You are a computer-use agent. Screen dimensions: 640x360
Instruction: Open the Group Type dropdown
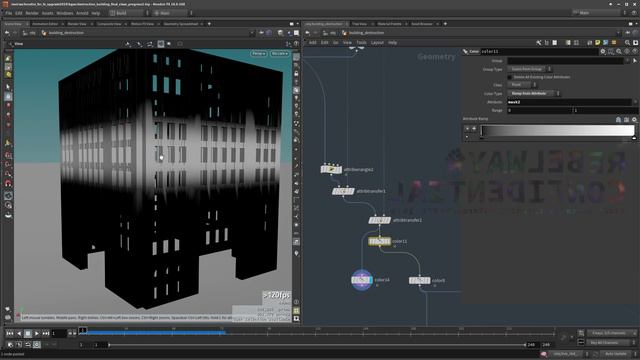(x=529, y=69)
